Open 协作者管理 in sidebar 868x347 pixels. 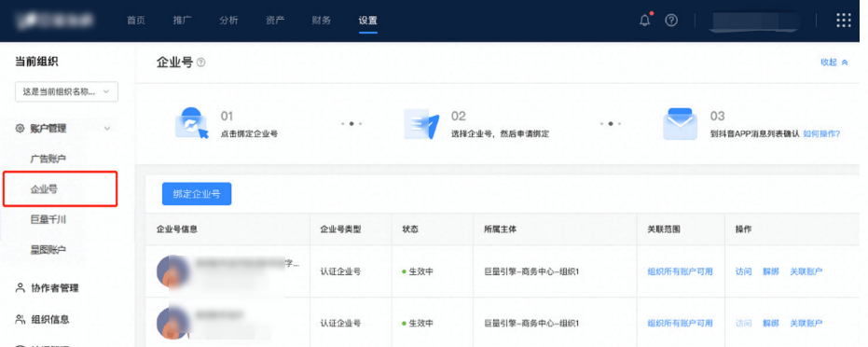click(x=55, y=288)
